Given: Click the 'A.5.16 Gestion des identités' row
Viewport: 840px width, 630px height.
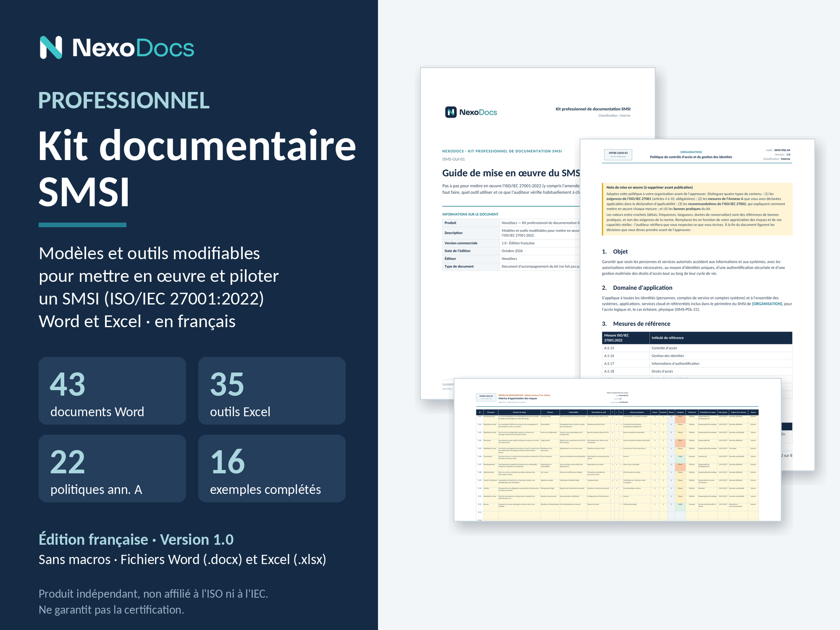Looking at the screenshot, I should pyautogui.click(x=697, y=356).
